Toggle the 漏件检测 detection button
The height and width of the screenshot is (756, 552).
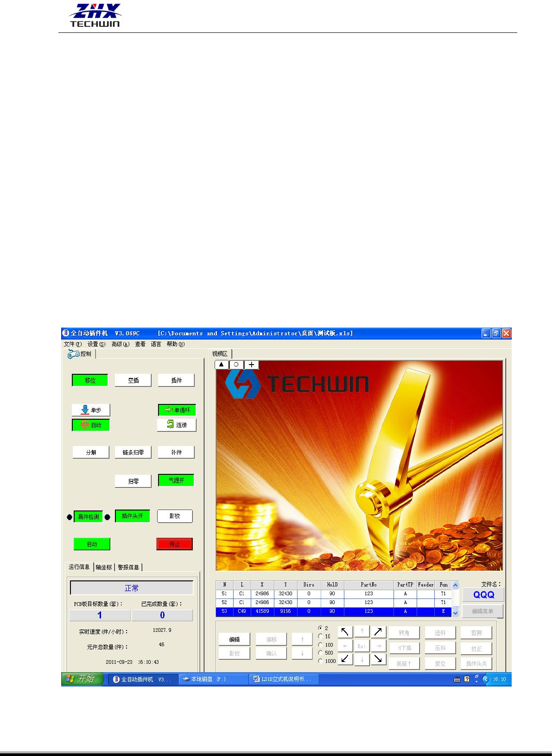88,517
